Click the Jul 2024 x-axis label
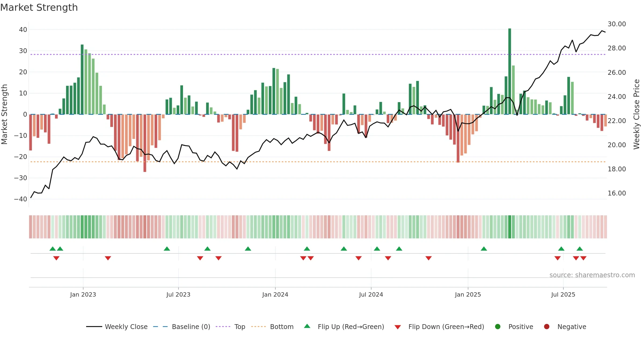This screenshot has height=362, width=644. [371, 294]
